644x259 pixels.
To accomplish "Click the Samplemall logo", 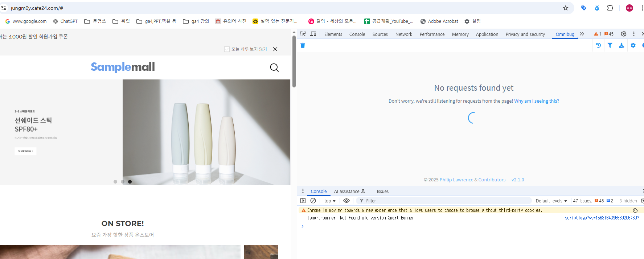I will pos(123,67).
